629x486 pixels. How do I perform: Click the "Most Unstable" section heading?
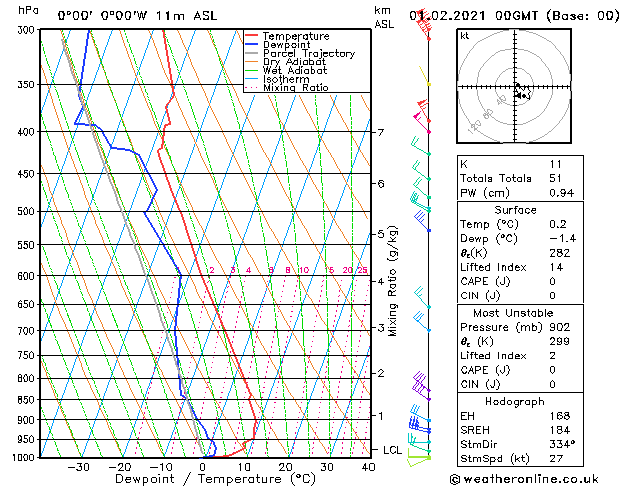coord(513,313)
